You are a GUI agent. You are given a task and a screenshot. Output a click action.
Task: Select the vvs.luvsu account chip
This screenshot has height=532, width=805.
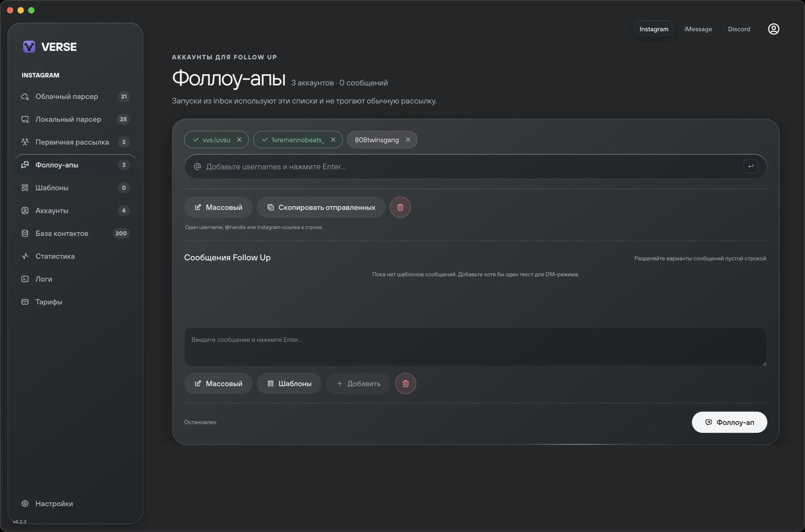point(216,140)
